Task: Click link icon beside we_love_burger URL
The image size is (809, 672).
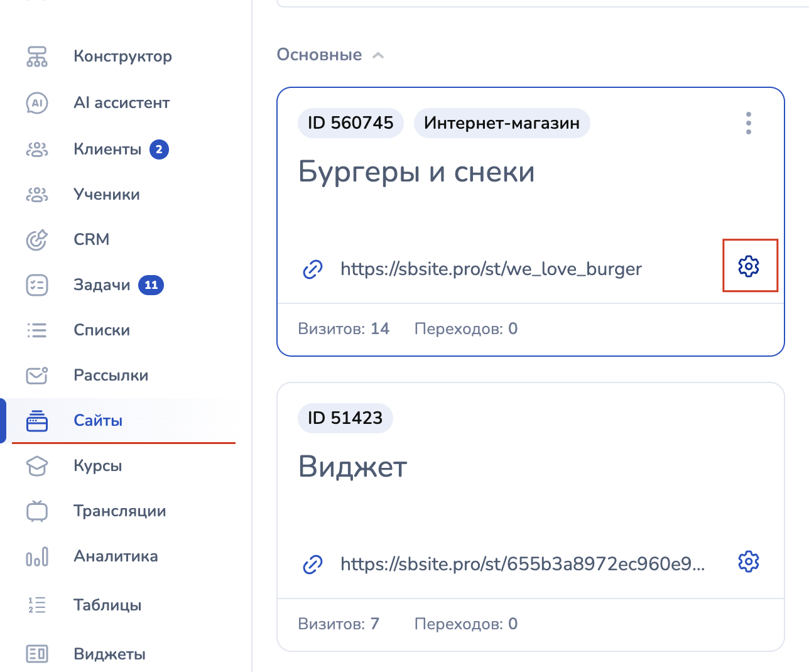Action: (x=313, y=269)
